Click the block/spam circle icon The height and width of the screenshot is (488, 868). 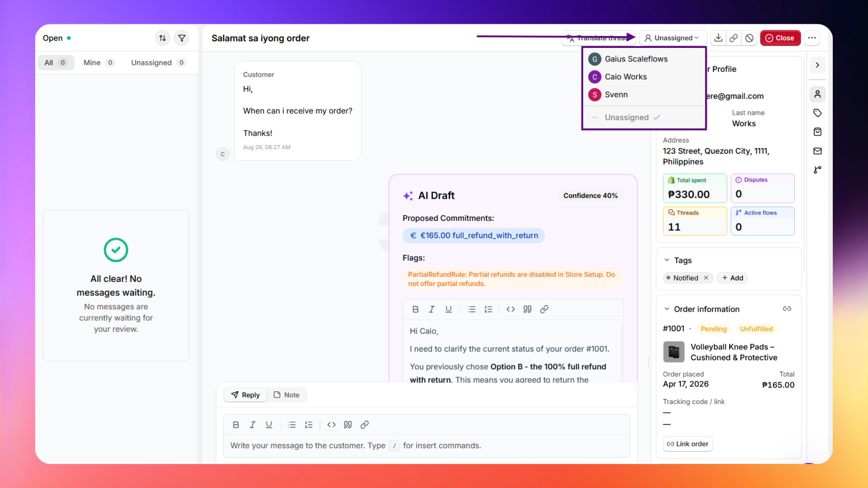pyautogui.click(x=749, y=38)
